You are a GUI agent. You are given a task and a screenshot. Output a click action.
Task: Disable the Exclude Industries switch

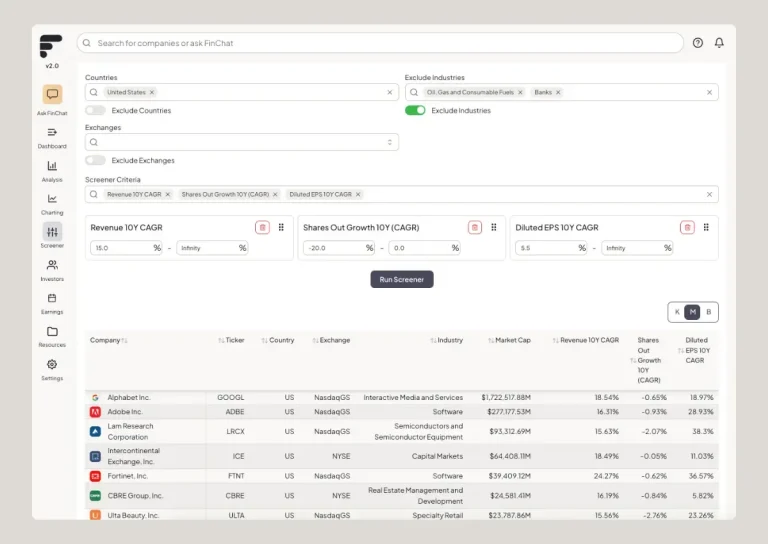pos(415,110)
